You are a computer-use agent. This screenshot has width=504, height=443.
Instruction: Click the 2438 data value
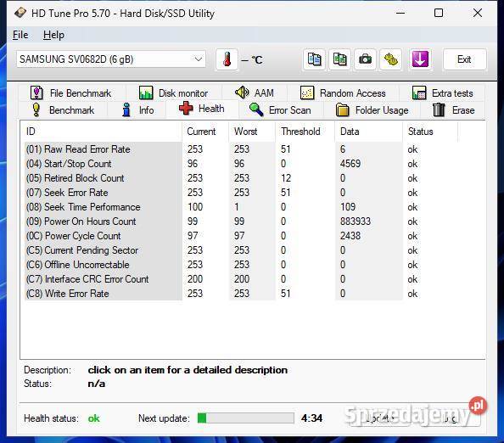coord(350,236)
